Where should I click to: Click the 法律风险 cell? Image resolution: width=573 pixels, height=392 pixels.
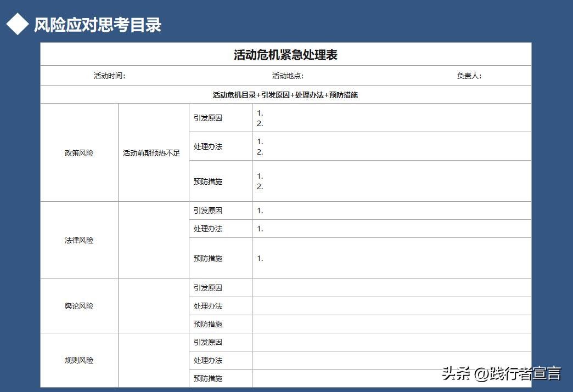(78, 240)
